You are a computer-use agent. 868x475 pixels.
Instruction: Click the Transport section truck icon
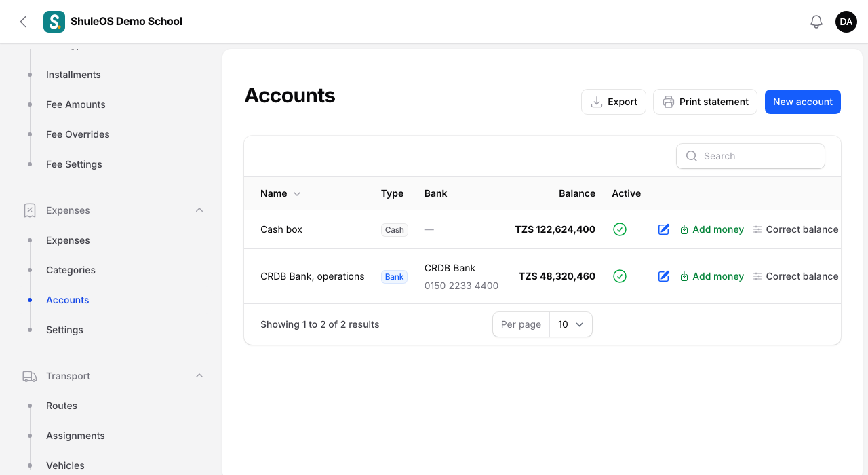30,376
